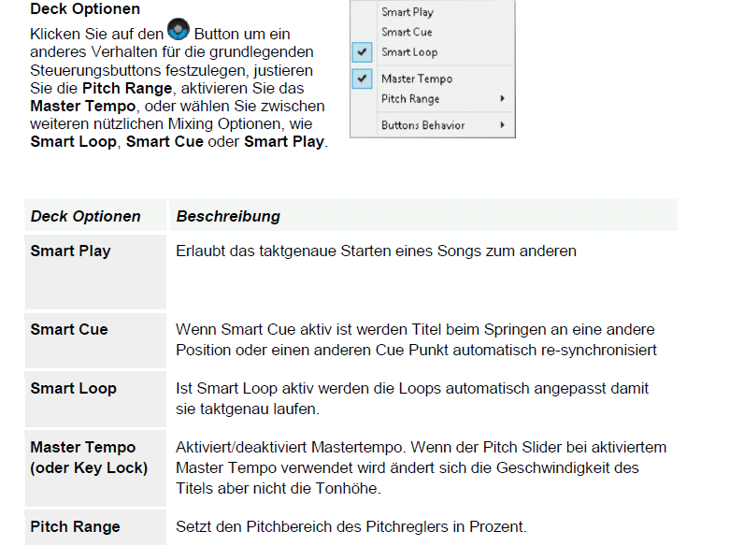Toggle the Master Tempo checkmark

[362, 79]
